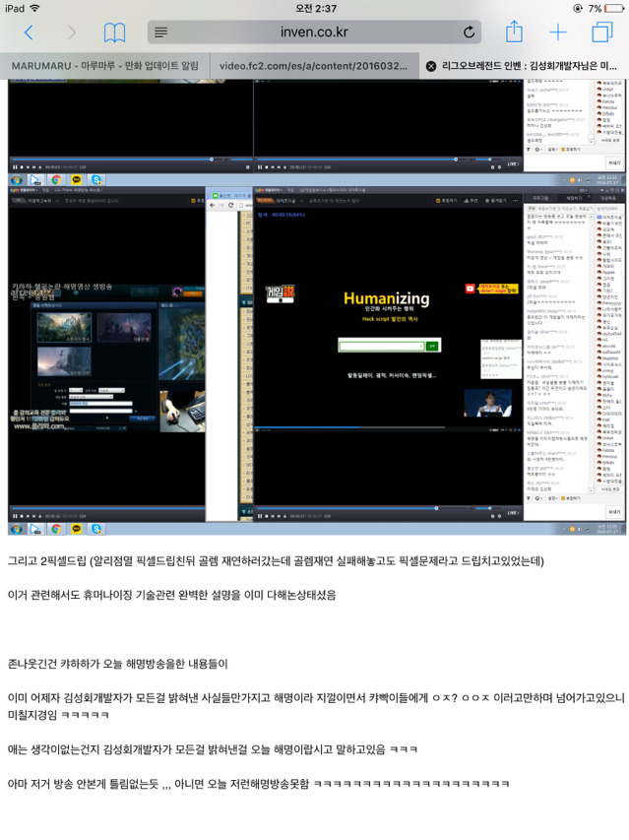Image resolution: width=629 pixels, height=840 pixels.
Task: Tap the inven.co.kr address field
Action: pos(314,32)
